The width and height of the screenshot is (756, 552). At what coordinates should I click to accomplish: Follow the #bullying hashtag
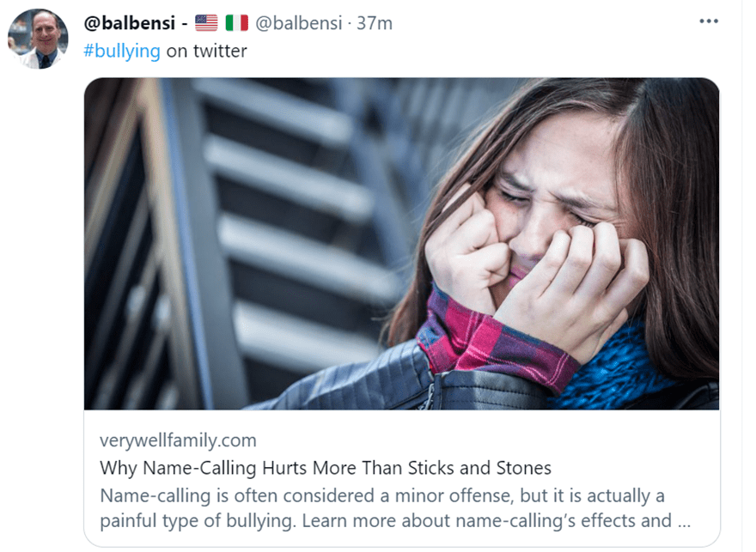(122, 51)
